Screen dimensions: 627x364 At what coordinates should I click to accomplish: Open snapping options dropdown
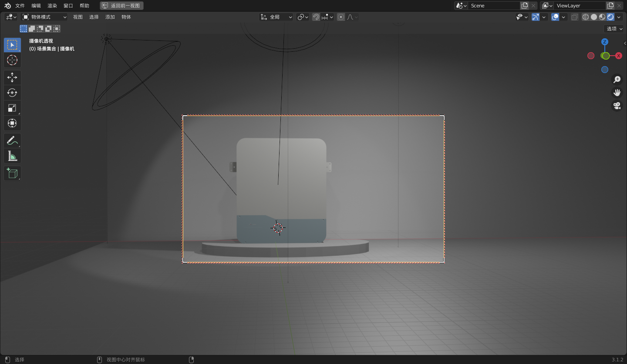click(x=328, y=17)
